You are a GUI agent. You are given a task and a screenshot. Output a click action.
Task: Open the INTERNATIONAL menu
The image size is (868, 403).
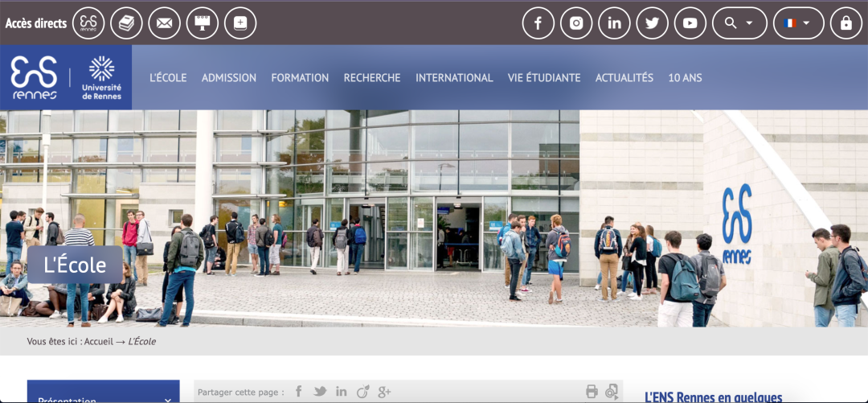454,77
